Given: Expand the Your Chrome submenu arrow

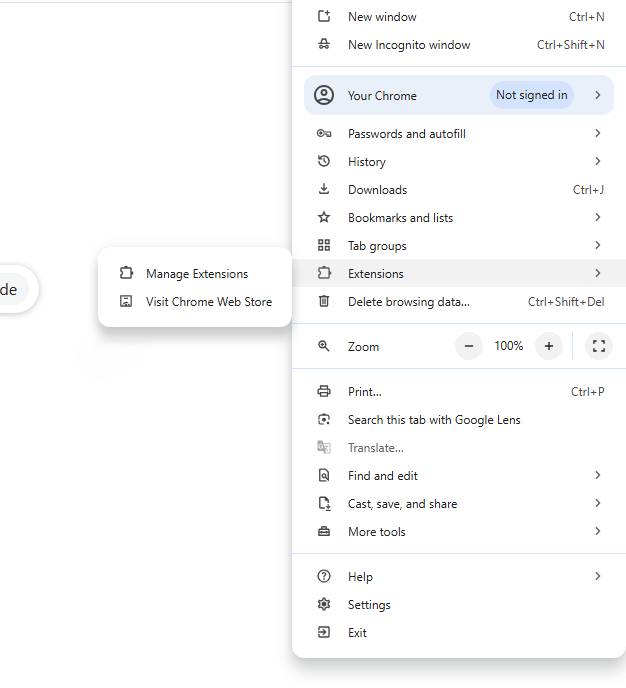Looking at the screenshot, I should coord(597,95).
